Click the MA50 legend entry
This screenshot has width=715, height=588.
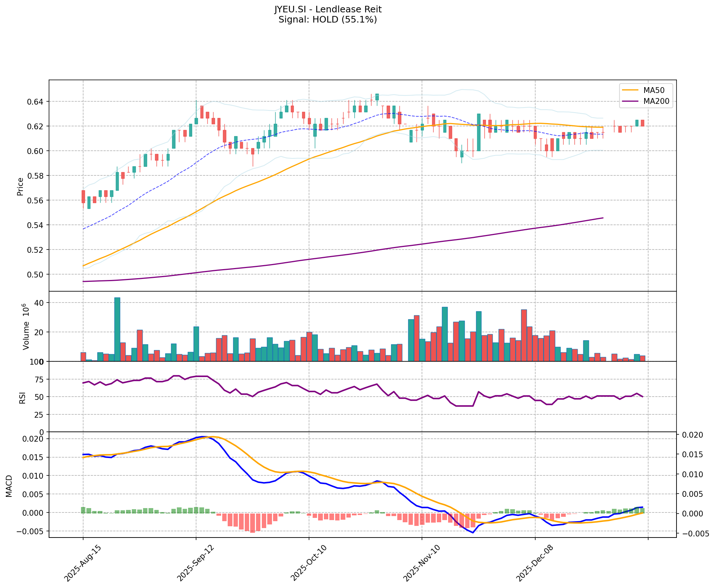pyautogui.click(x=654, y=90)
